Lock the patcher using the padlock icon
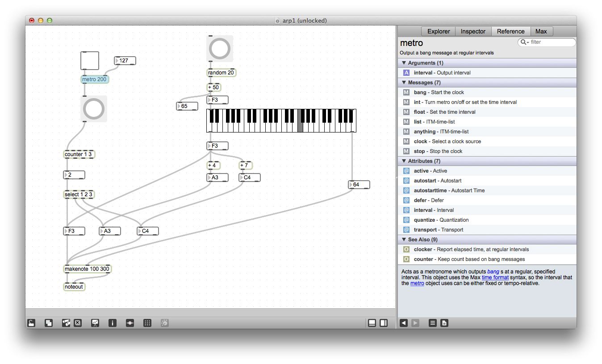Image resolution: width=602 pixels, height=364 pixels. [x=31, y=323]
